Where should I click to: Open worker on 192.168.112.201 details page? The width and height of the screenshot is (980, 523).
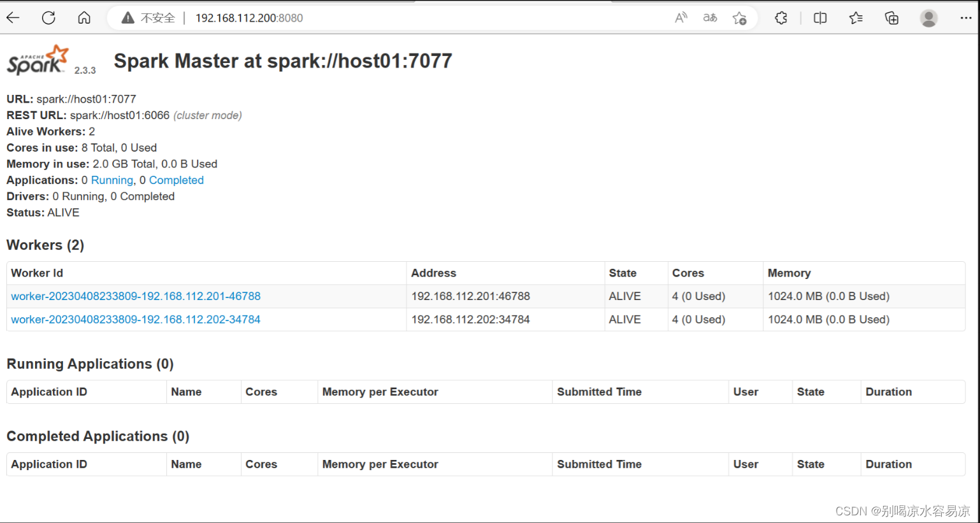pos(135,296)
